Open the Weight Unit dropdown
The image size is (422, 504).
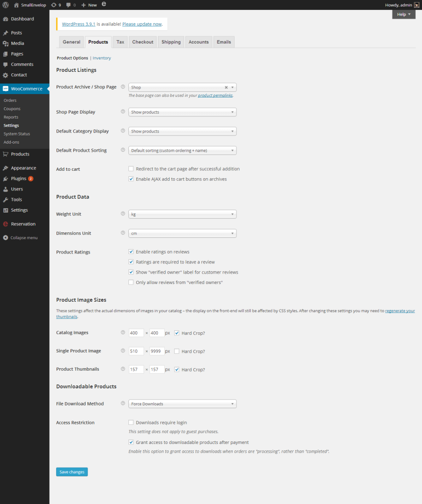[x=182, y=215]
